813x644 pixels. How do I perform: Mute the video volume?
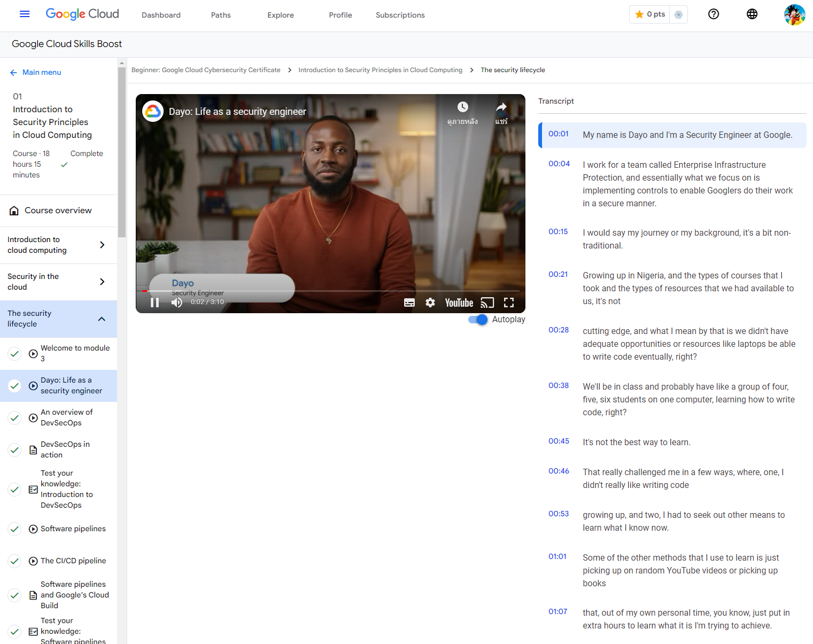176,302
